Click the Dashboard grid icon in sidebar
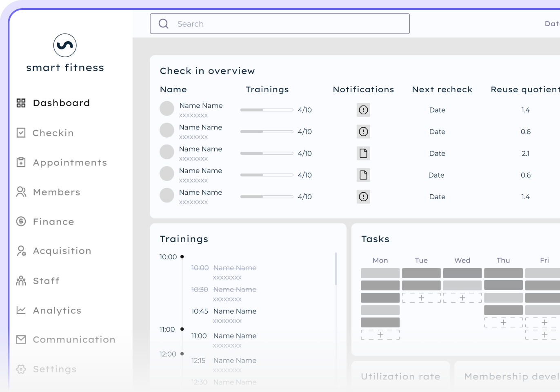Image resolution: width=560 pixels, height=392 pixels. point(21,103)
